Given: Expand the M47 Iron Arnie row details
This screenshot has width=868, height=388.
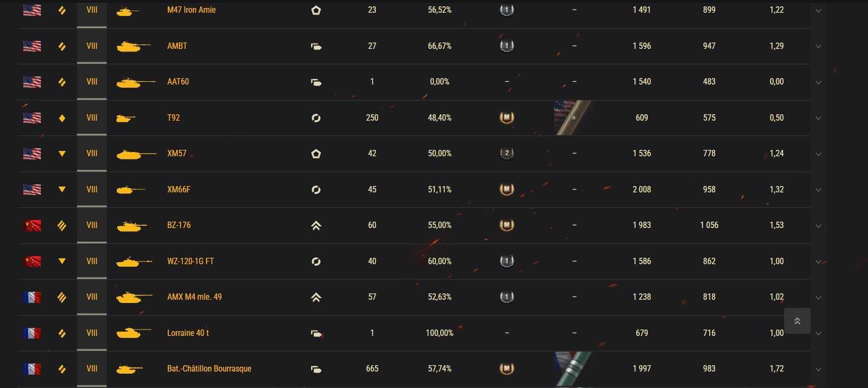Looking at the screenshot, I should (x=818, y=11).
